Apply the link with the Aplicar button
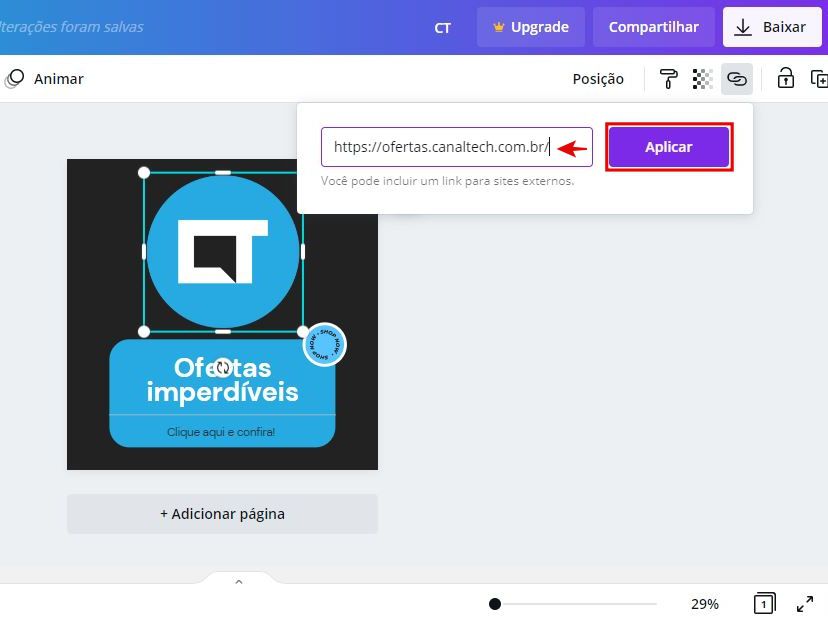Image resolution: width=828 pixels, height=621 pixels. pyautogui.click(x=669, y=147)
